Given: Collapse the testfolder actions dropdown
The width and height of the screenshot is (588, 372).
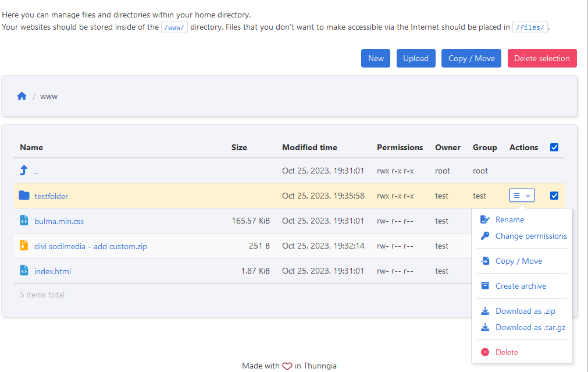Looking at the screenshot, I should (522, 196).
